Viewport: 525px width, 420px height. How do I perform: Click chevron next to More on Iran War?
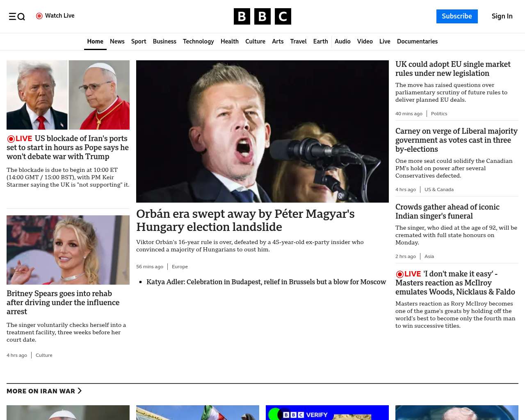point(80,391)
